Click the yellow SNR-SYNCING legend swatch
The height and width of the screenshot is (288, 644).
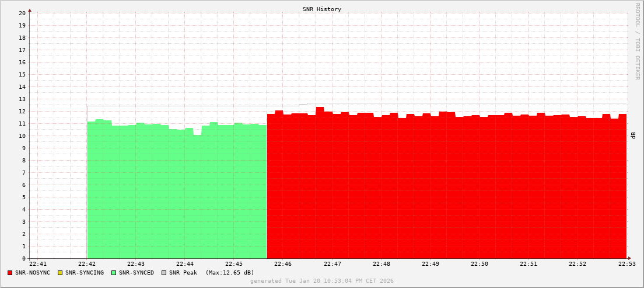tap(60, 273)
